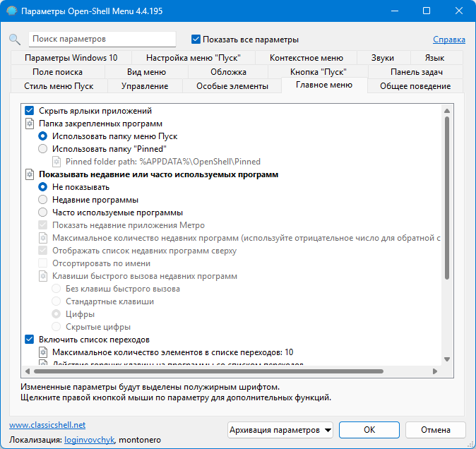The height and width of the screenshot is (449, 476).
Task: Switch to Звуки tab
Action: tap(383, 58)
